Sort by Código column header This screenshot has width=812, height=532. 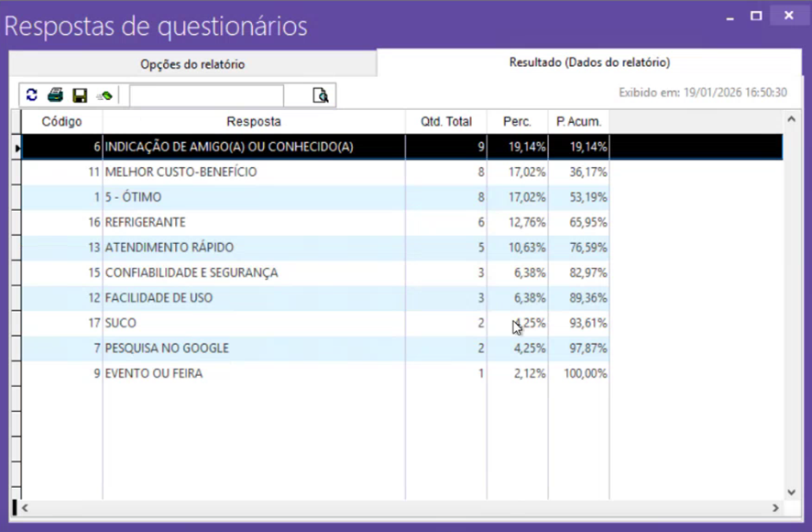(x=61, y=121)
